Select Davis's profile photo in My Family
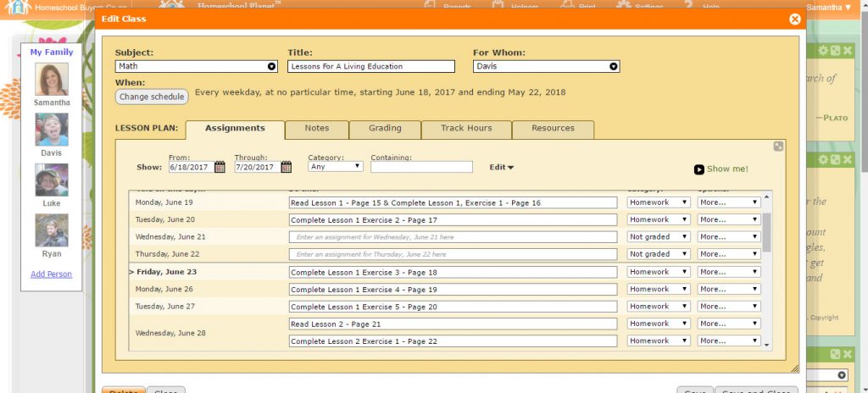Viewport: 868px width, 393px height. tap(52, 130)
